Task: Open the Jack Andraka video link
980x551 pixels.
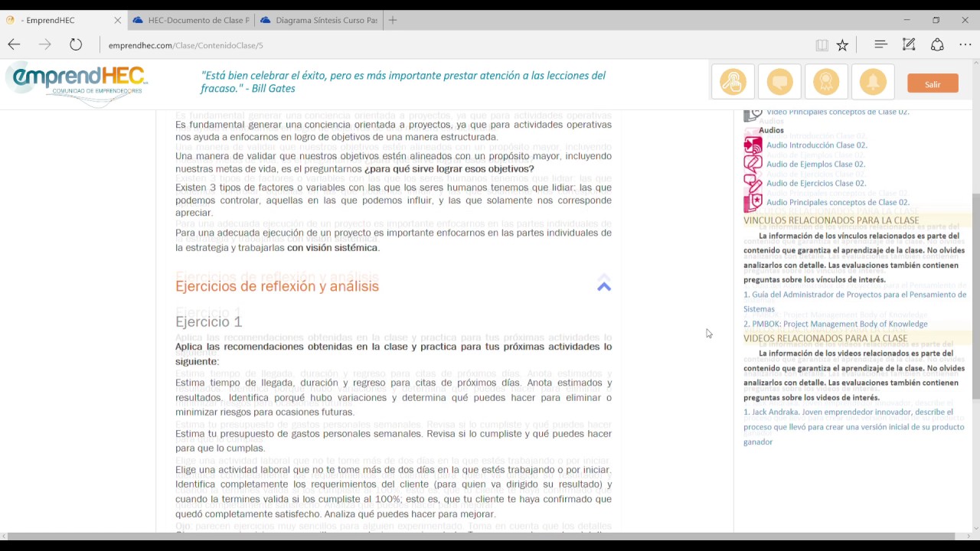Action: [854, 426]
